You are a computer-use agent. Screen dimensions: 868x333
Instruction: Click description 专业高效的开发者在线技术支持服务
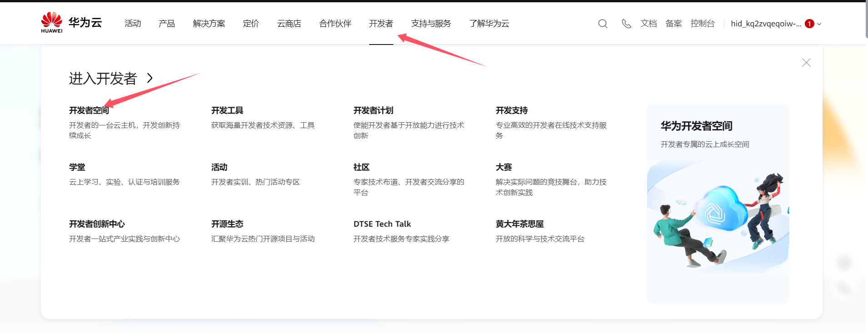551,130
